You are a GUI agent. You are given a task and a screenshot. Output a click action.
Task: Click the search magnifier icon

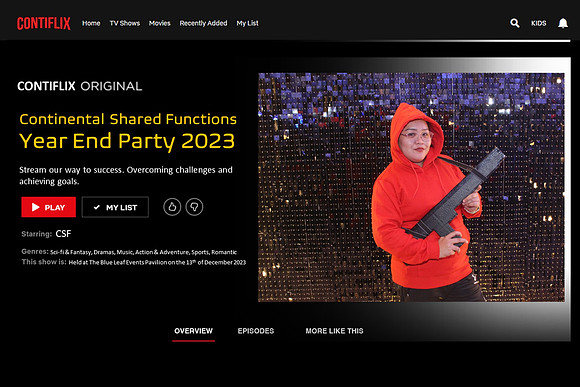[515, 23]
